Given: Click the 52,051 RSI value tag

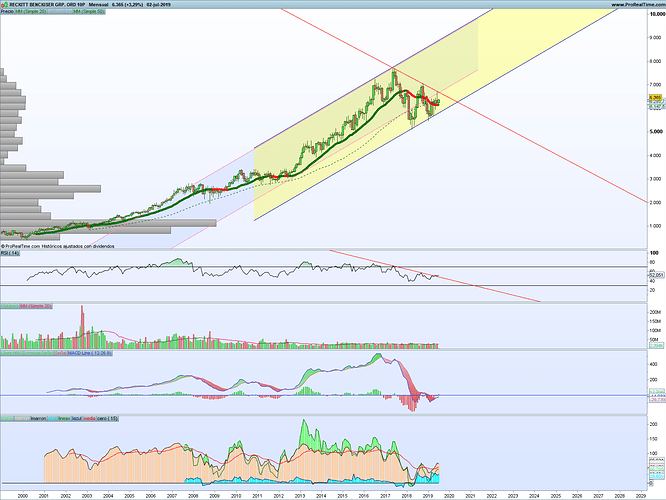Looking at the screenshot, I should 656,275.
